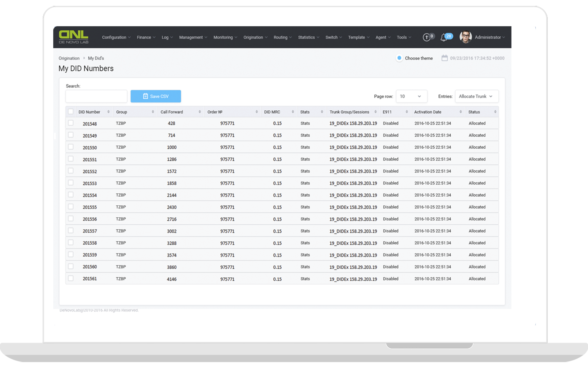Expand the Log menu

(x=167, y=37)
